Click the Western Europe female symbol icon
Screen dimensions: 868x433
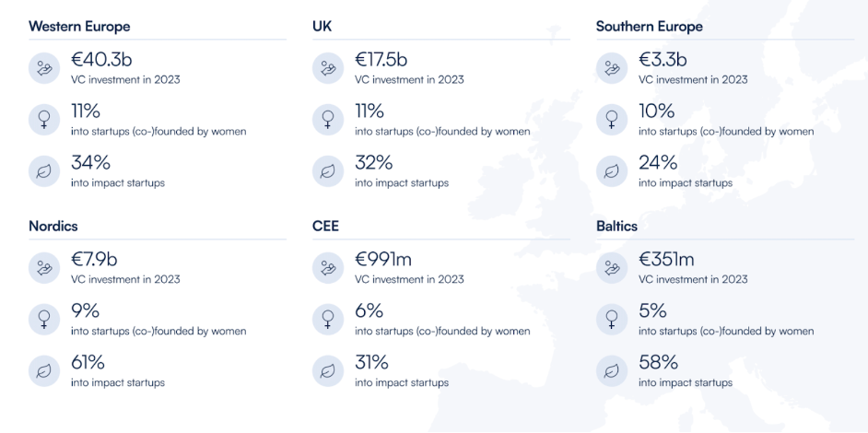coord(44,120)
